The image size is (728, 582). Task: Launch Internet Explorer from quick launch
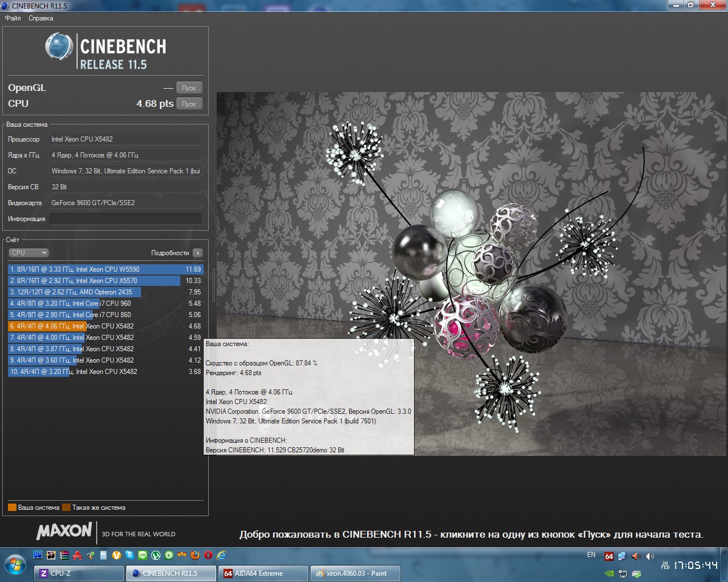(221, 555)
